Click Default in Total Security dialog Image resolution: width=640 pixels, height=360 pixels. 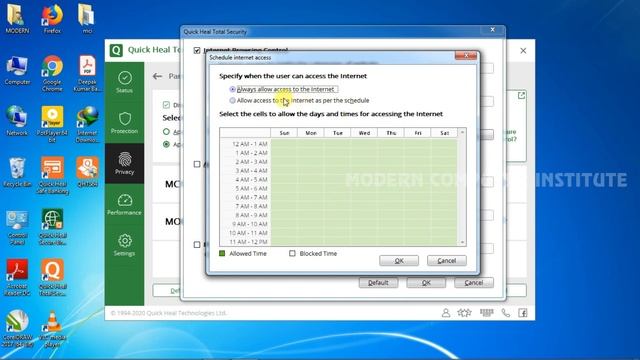(x=378, y=282)
